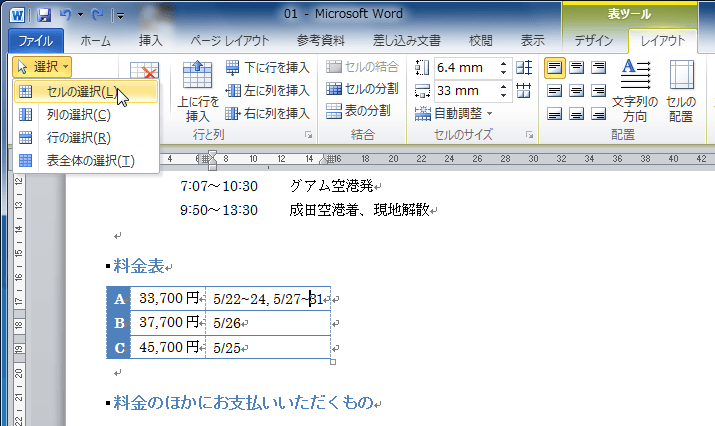Open the table tools デザイン tab
Viewport: 715px width, 426px height.
click(594, 41)
